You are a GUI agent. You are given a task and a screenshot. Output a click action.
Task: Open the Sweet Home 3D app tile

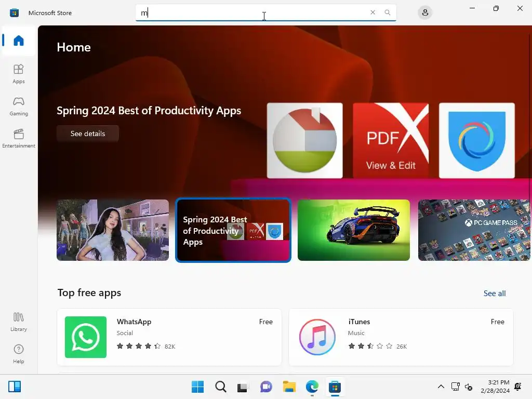(304, 140)
